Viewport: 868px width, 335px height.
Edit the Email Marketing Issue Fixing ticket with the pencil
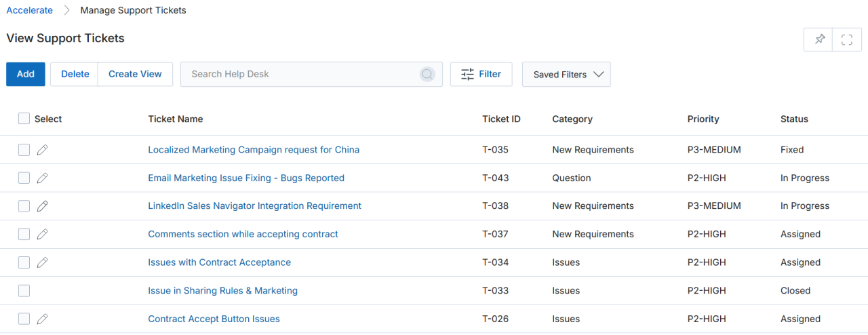43,178
